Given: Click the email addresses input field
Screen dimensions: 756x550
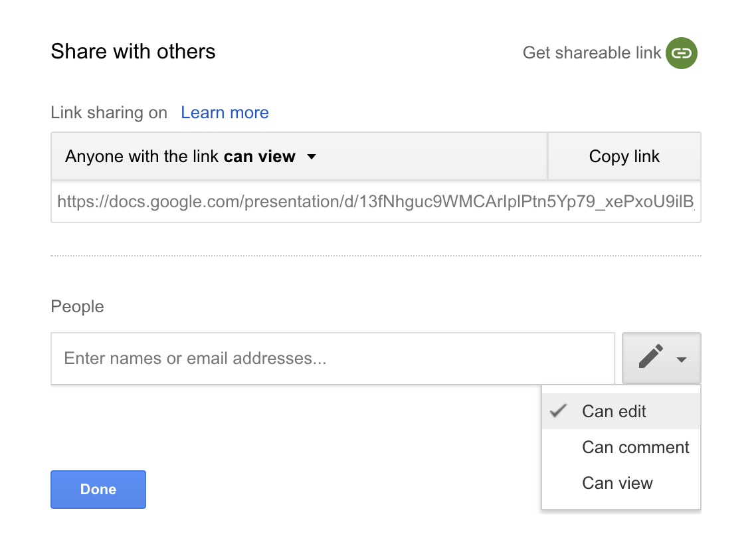Looking at the screenshot, I should [x=332, y=359].
